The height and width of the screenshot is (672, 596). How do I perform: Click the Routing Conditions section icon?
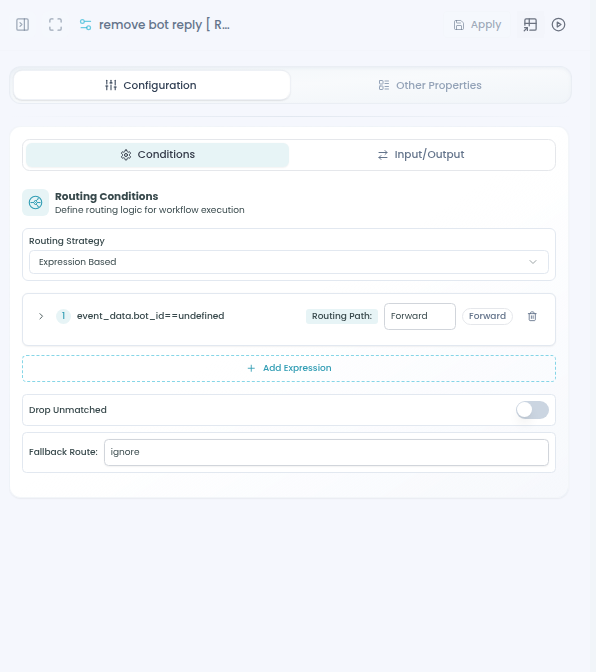pos(36,202)
